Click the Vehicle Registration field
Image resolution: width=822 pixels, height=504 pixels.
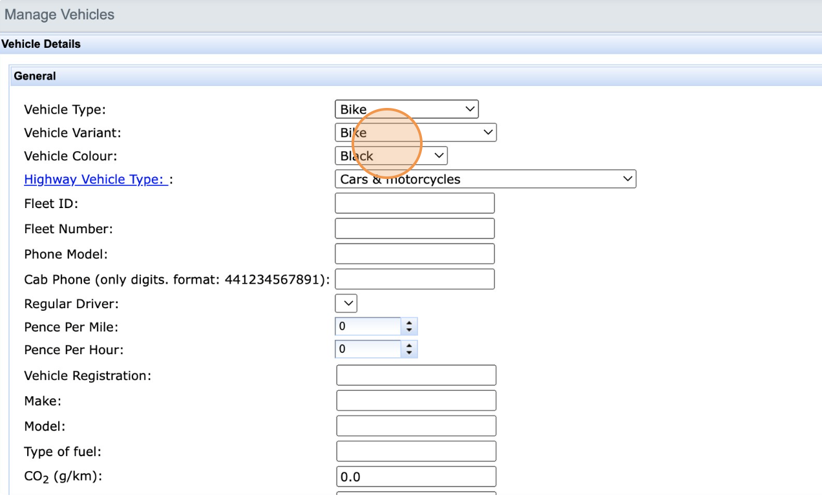416,375
